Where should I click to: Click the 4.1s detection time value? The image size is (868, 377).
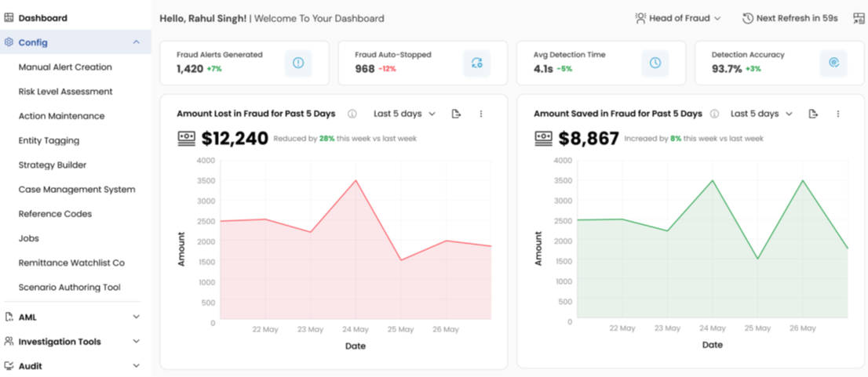coord(543,69)
